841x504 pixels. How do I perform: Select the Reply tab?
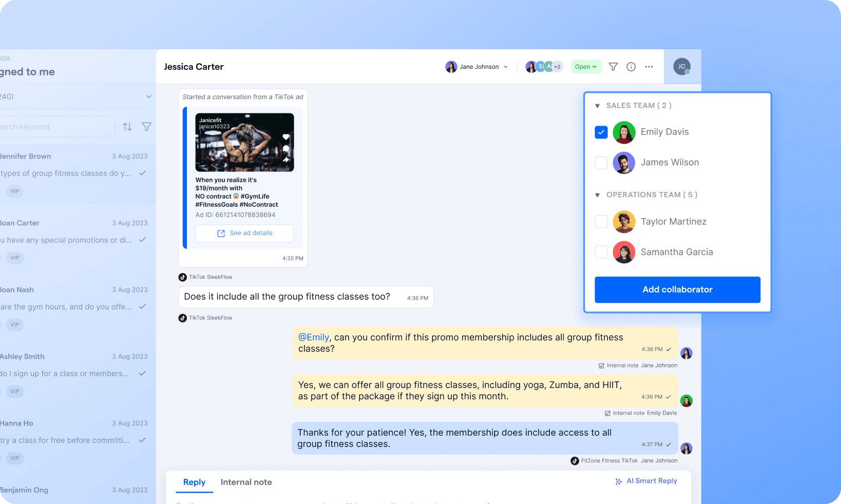(194, 482)
